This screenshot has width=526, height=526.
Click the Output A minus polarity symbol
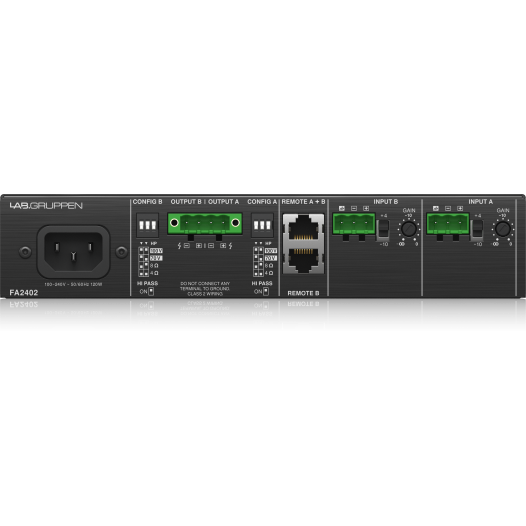point(211,246)
